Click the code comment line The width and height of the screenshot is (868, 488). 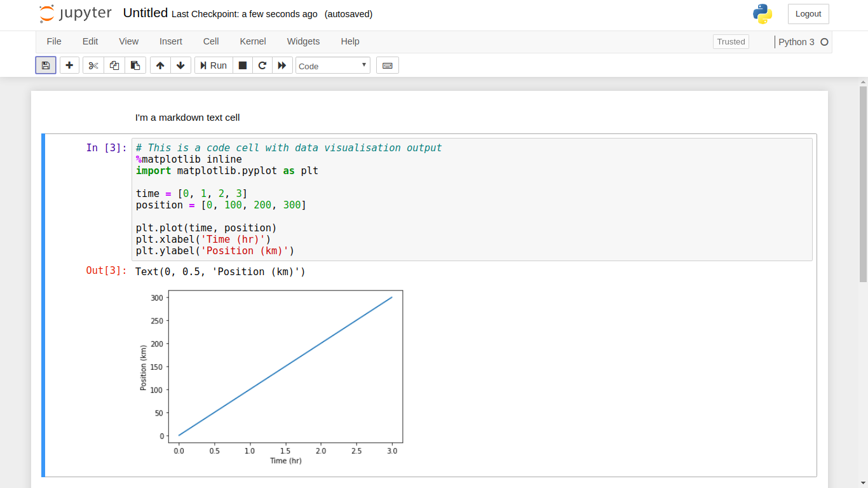click(x=288, y=148)
